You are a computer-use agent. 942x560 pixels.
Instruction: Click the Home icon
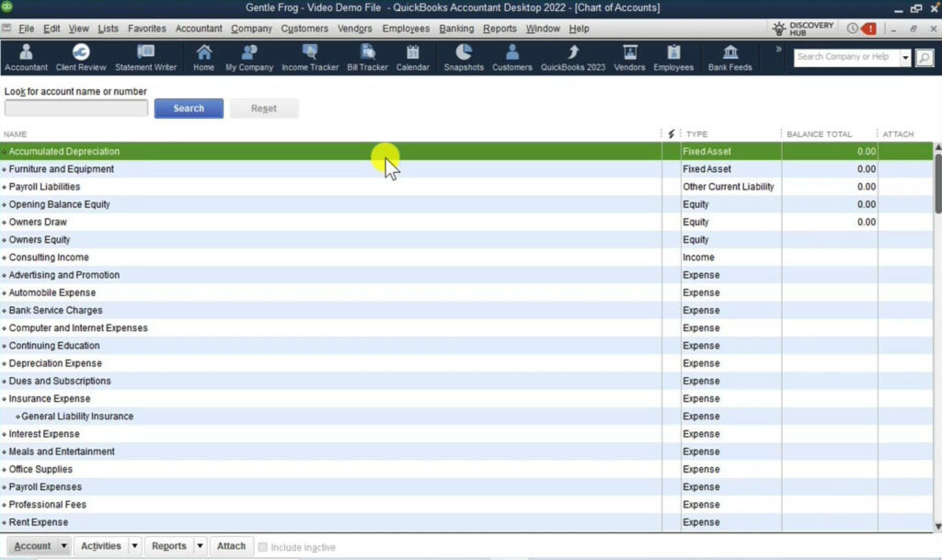tap(203, 57)
